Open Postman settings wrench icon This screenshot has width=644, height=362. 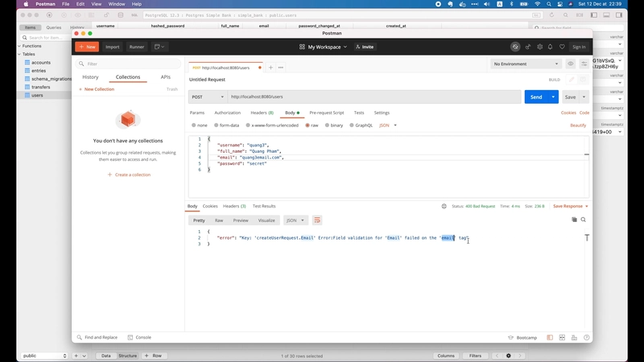(x=539, y=47)
